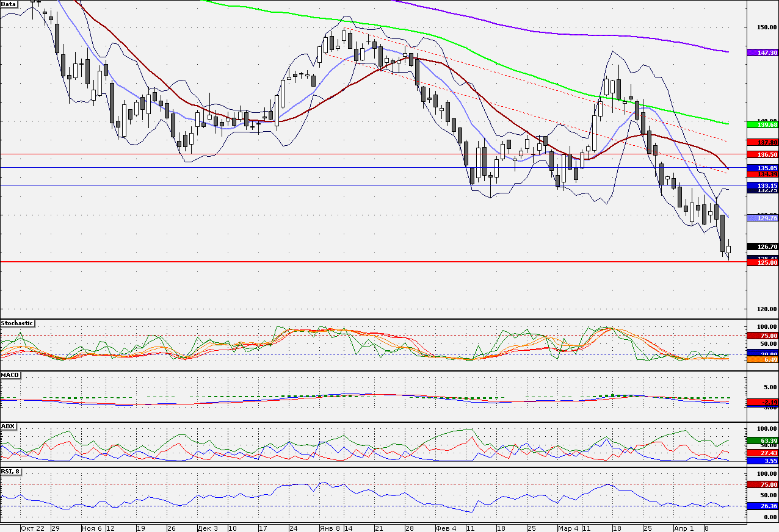The height and width of the screenshot is (532, 779).
Task: Click the "Янв 8" date label
Action: pos(329,528)
